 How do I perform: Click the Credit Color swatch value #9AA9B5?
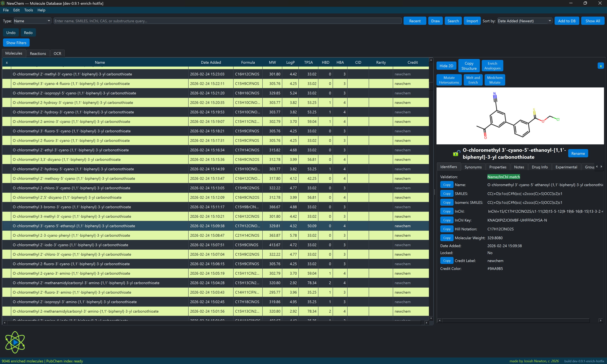495,269
